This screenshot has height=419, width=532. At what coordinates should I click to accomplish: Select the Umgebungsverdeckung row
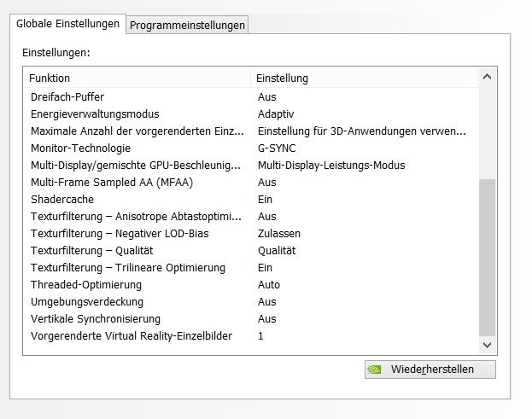tap(251, 302)
